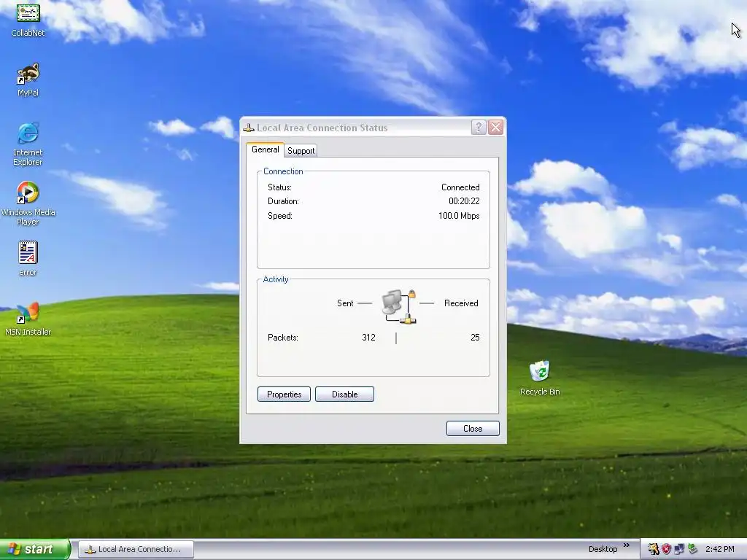Click the received packets count 25
Viewport: 747px width, 560px height.
click(x=475, y=337)
